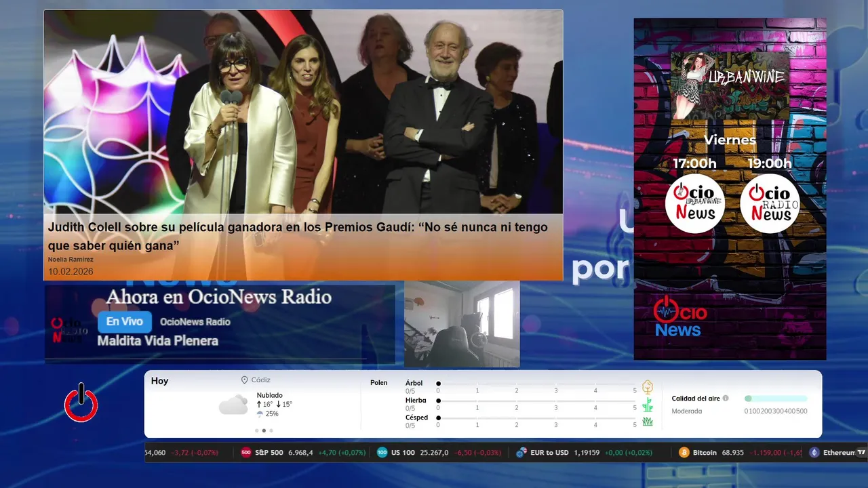Click author name Noelia Ramirez
Viewport: 868px width, 488px height.
click(x=71, y=260)
